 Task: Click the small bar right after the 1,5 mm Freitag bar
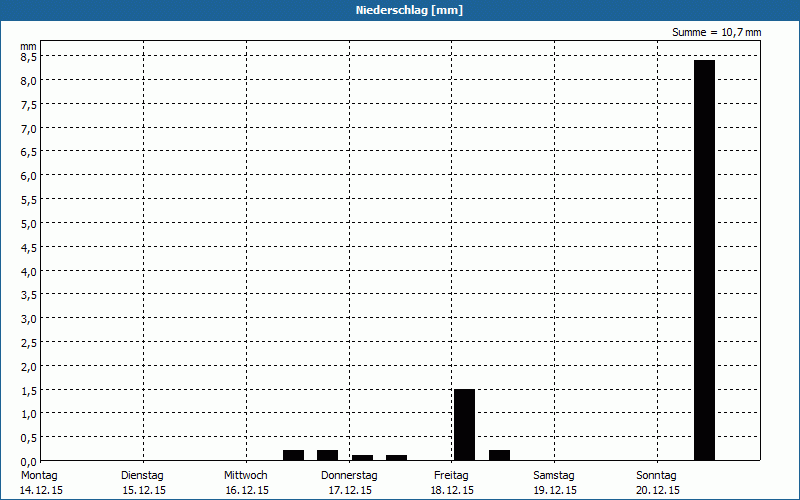[x=499, y=455]
